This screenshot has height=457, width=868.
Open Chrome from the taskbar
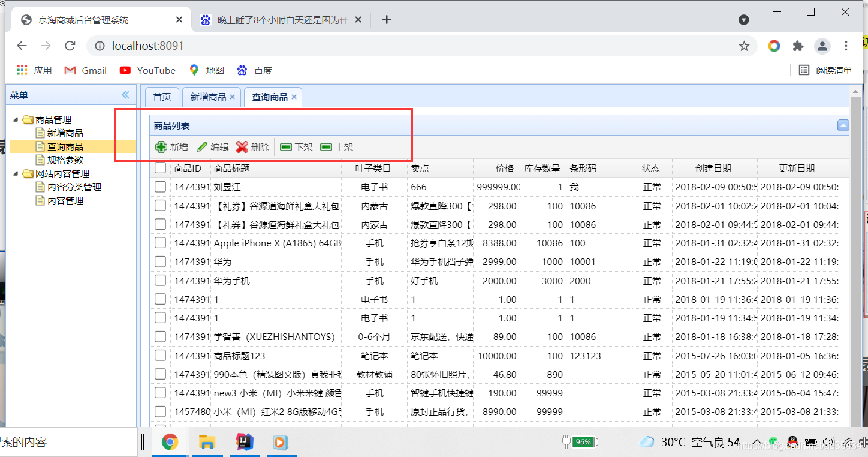(x=170, y=443)
